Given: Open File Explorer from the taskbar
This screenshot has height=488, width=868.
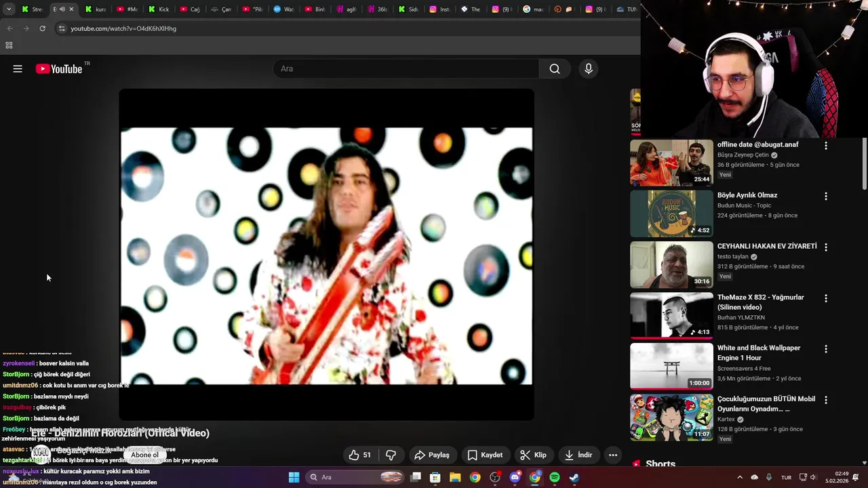Looking at the screenshot, I should pos(455,477).
